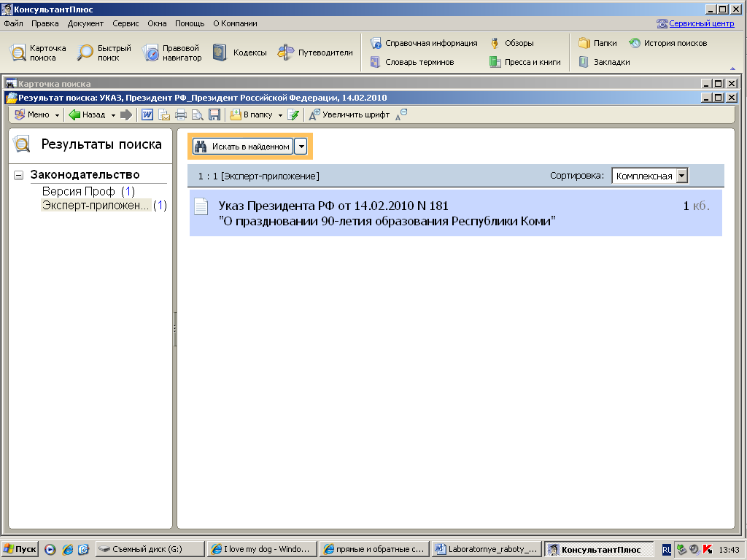
Task: Switch to Съемный диск (G:) taskbar item
Action: point(150,549)
